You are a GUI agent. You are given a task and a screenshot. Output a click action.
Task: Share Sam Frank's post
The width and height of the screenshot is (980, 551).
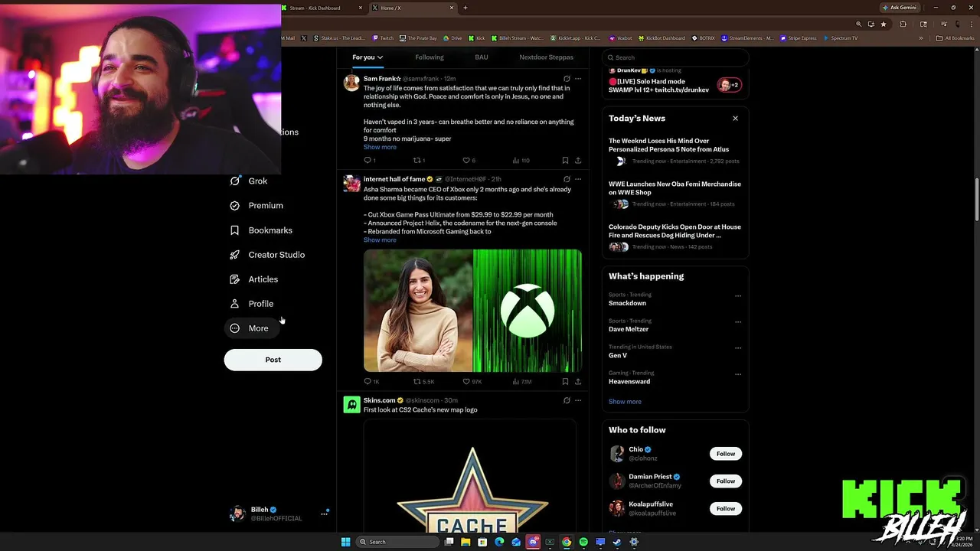point(578,161)
